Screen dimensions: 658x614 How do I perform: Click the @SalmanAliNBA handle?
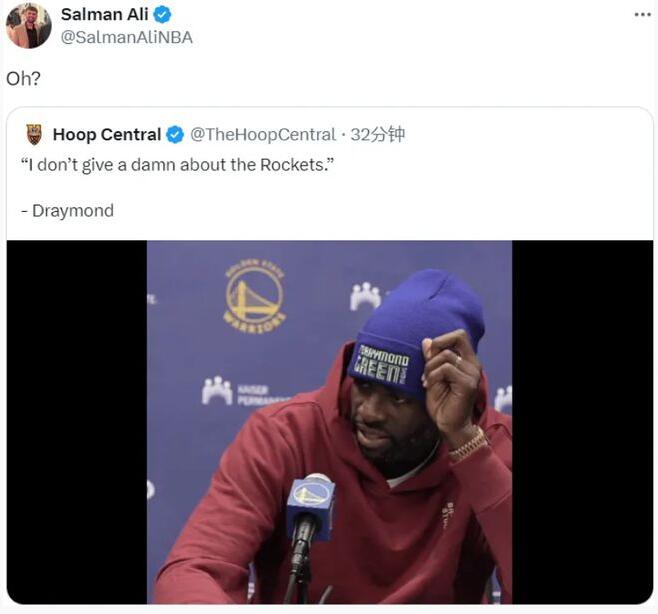point(127,37)
